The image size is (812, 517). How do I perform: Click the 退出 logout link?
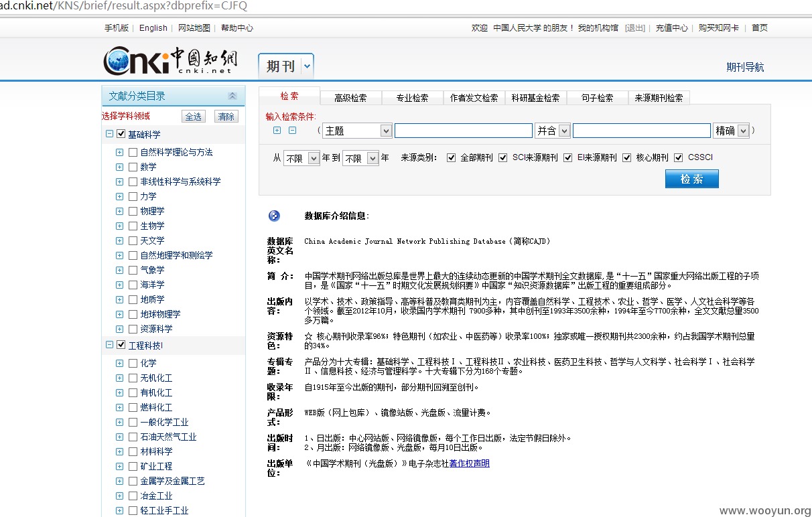[x=635, y=28]
